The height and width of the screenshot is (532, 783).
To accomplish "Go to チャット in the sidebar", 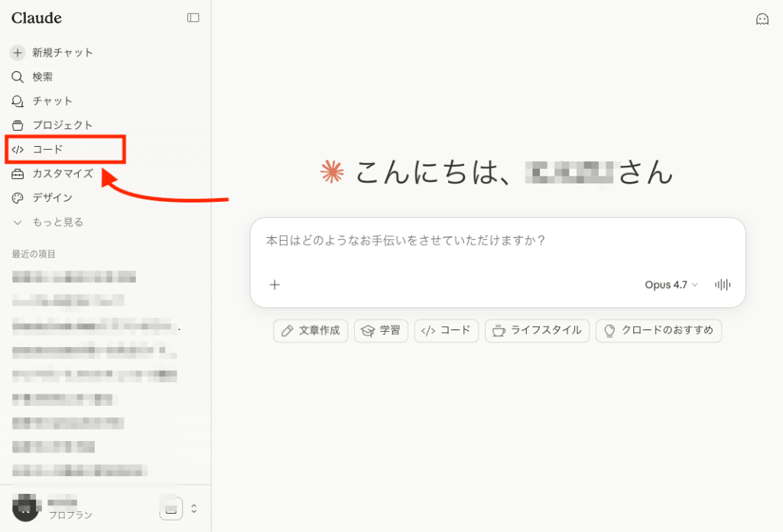I will 53,102.
